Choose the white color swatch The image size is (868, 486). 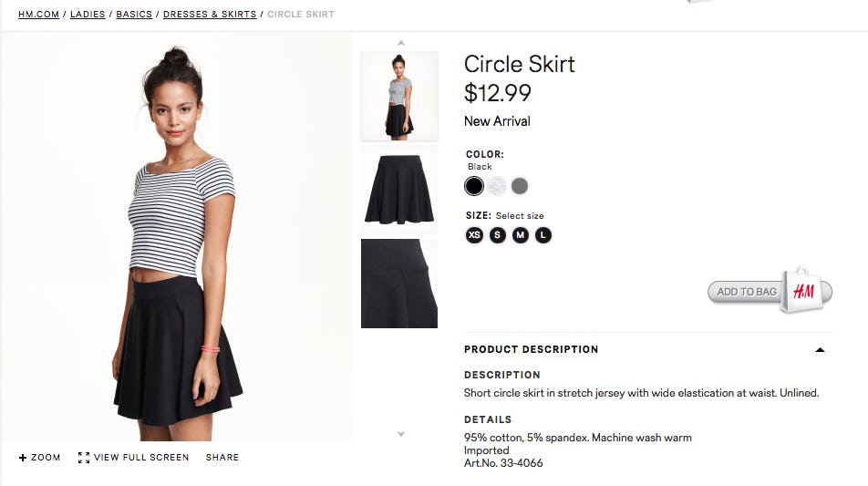[x=497, y=186]
